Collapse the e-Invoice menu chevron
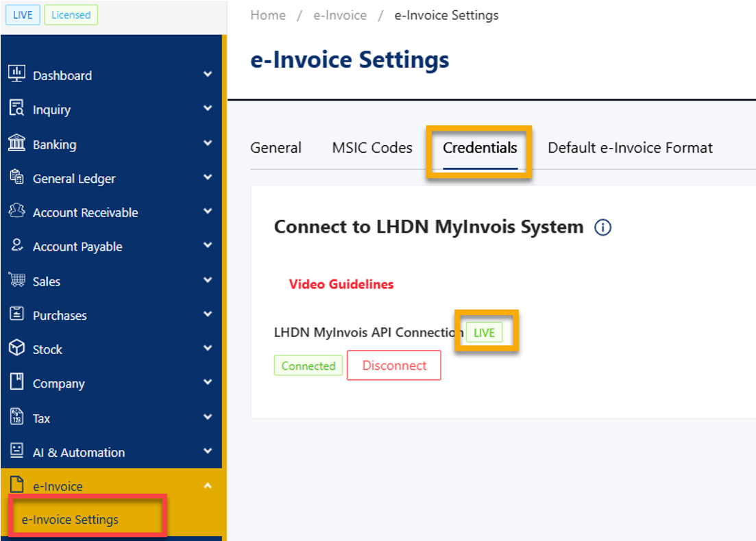 click(208, 486)
